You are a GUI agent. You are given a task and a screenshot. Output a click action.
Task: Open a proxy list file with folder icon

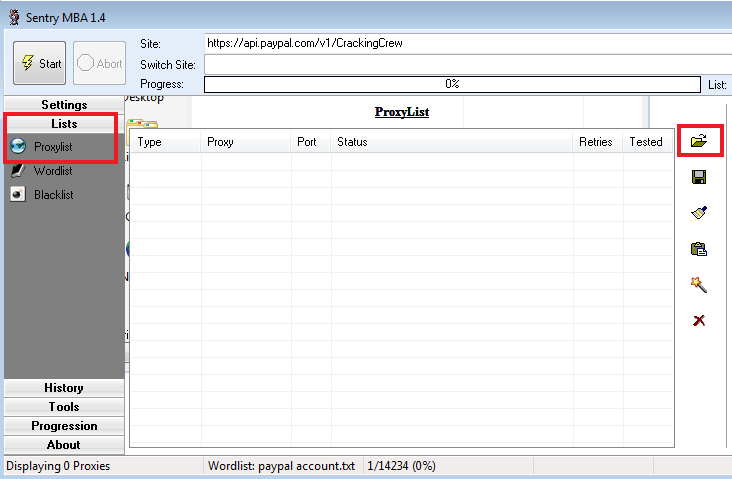[699, 141]
